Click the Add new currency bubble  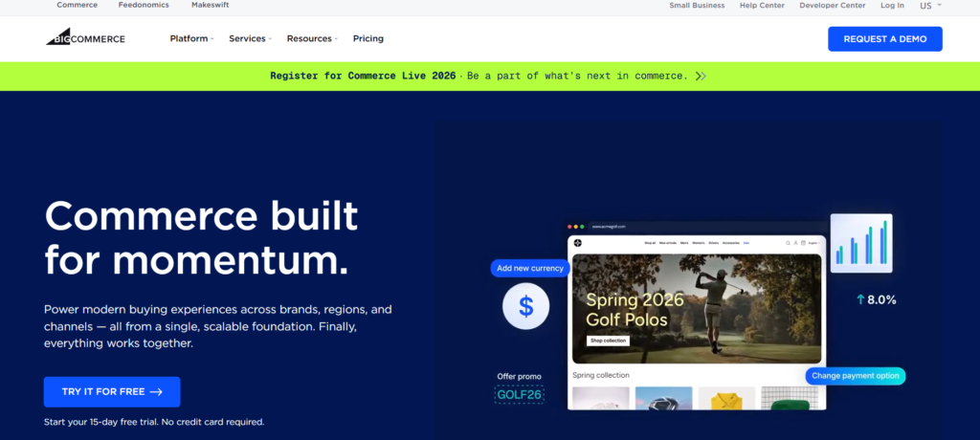(x=530, y=269)
